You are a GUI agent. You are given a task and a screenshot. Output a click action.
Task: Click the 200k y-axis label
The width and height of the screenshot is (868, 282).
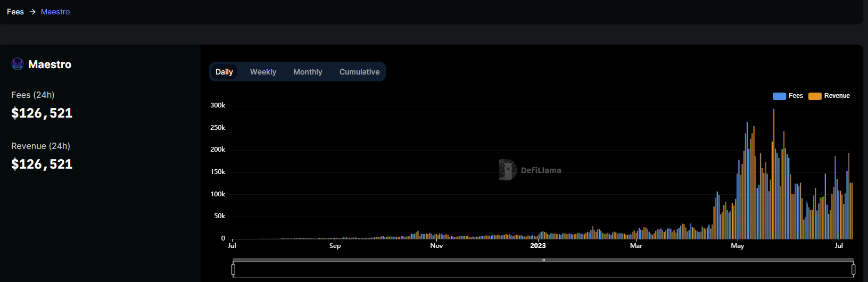(x=218, y=150)
